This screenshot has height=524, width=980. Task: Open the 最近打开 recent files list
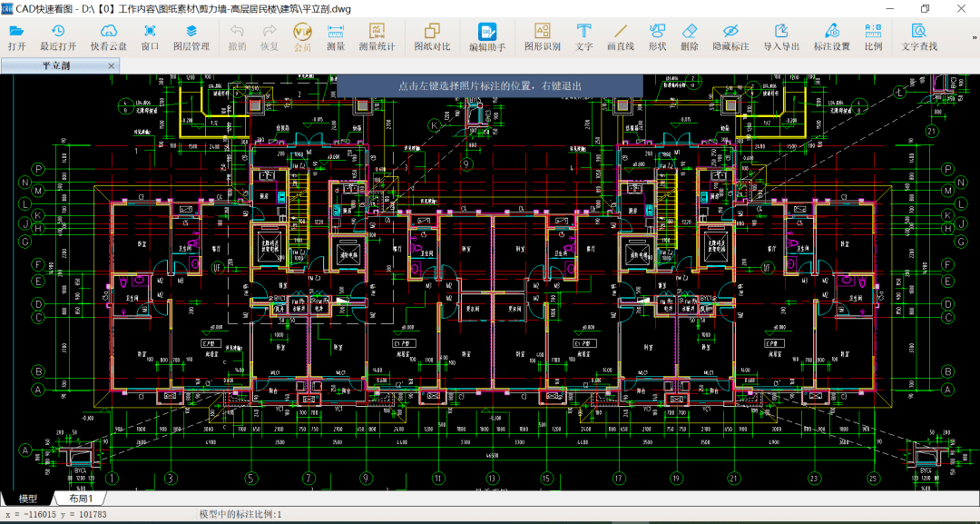58,36
